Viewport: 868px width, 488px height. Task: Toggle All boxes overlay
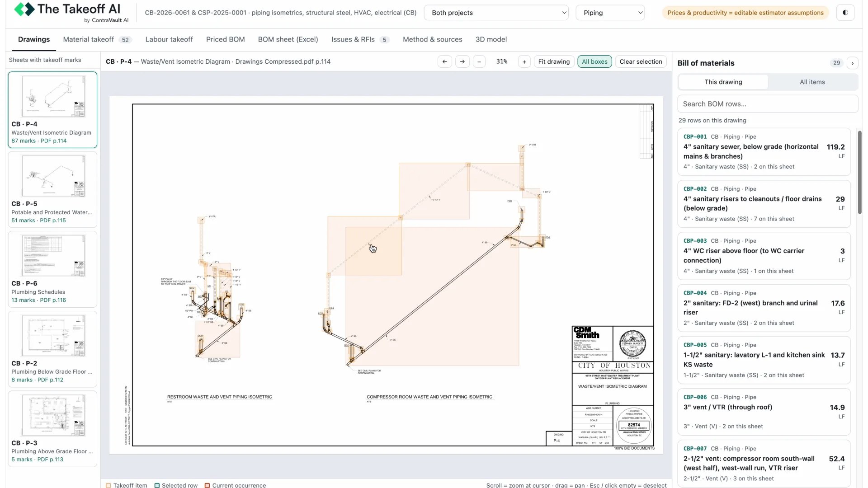594,61
